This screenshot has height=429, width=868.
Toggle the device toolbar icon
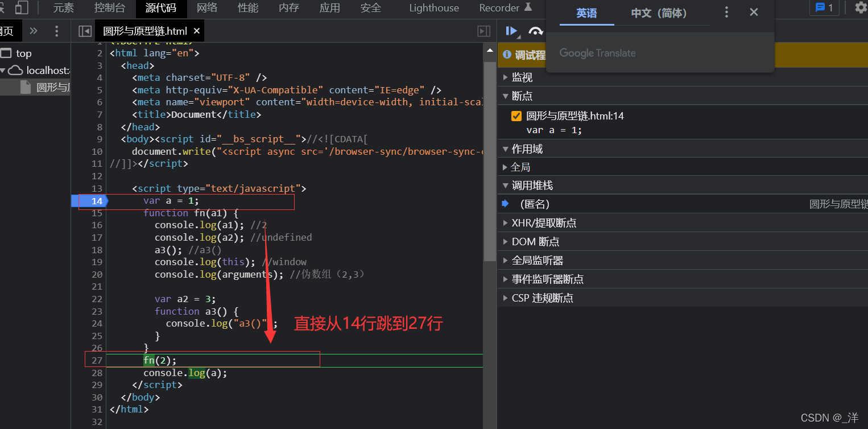[x=22, y=7]
